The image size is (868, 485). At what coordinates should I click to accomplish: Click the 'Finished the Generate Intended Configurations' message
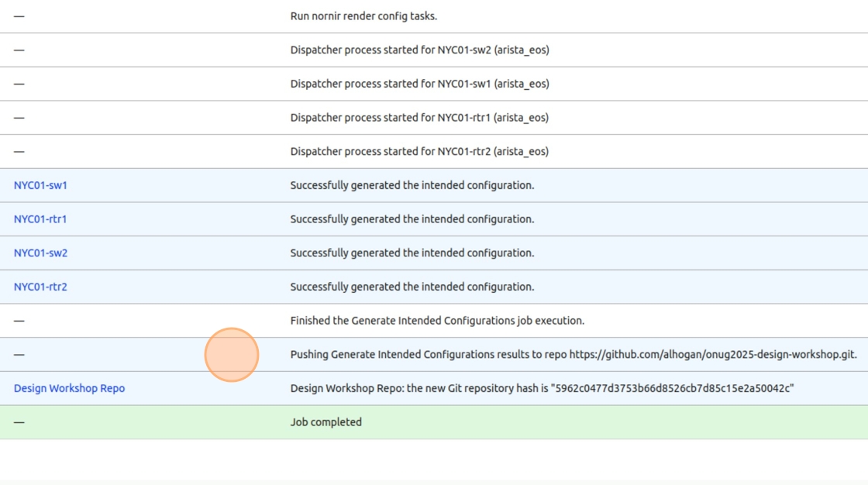point(437,321)
